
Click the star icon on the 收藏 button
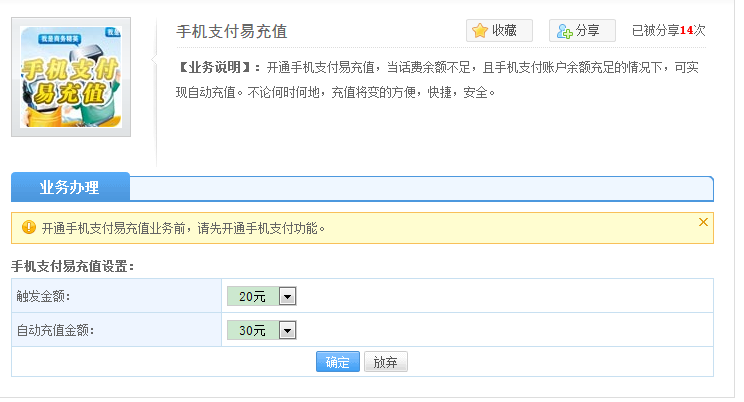(480, 31)
